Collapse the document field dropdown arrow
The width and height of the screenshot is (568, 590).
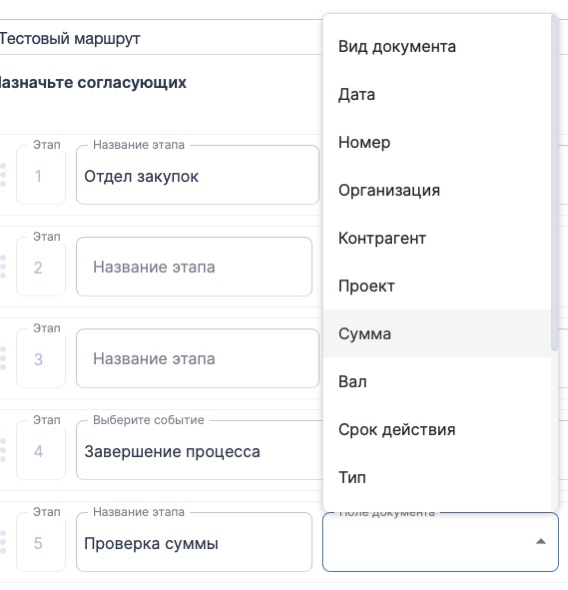pyautogui.click(x=541, y=541)
